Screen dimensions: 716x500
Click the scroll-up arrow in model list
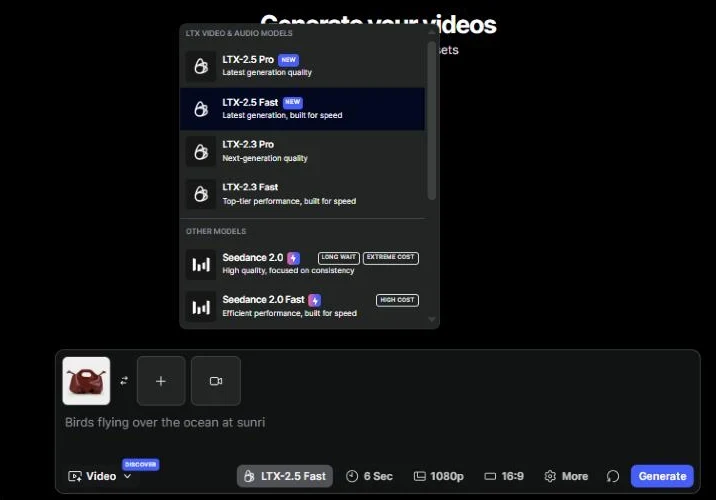pyautogui.click(x=432, y=32)
